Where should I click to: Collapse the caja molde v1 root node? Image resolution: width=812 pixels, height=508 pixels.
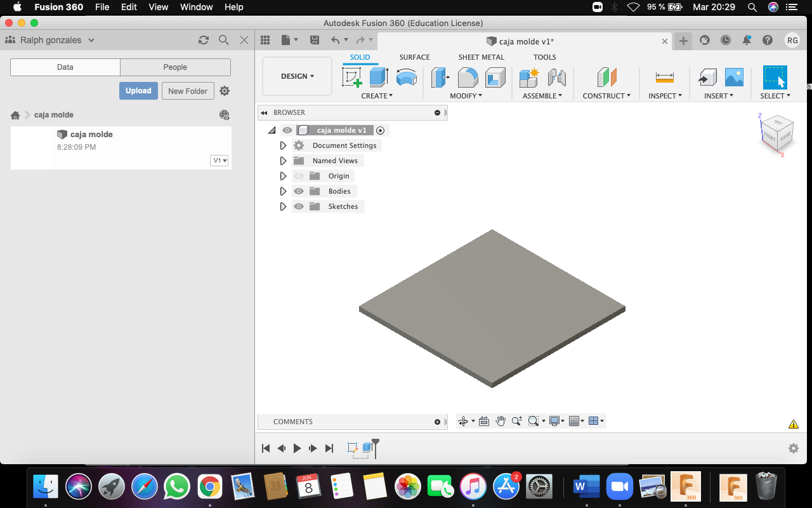[x=272, y=130]
